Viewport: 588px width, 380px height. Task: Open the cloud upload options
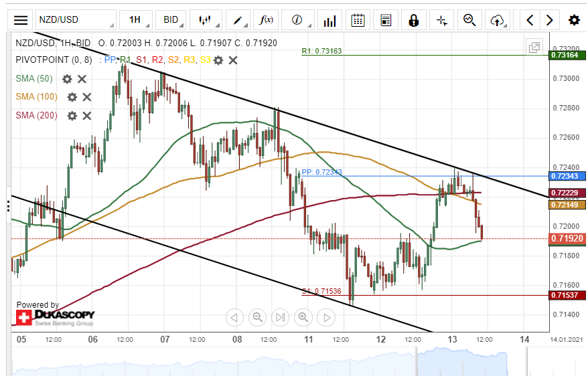[497, 20]
